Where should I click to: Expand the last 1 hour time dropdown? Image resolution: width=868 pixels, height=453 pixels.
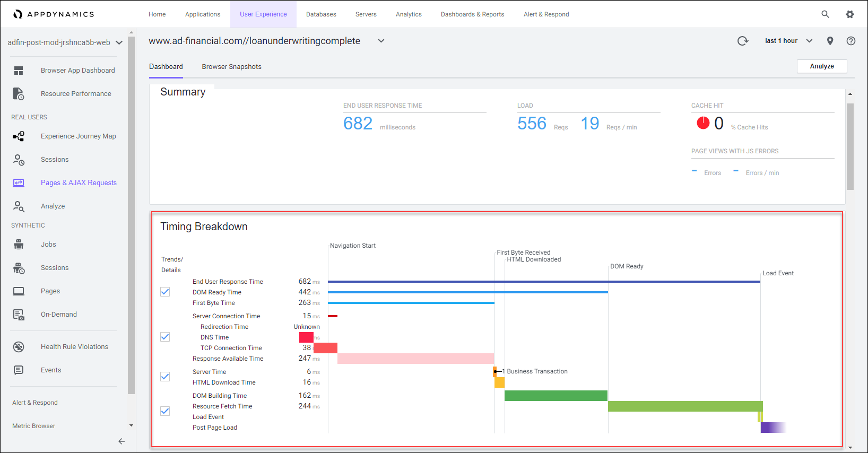point(789,41)
